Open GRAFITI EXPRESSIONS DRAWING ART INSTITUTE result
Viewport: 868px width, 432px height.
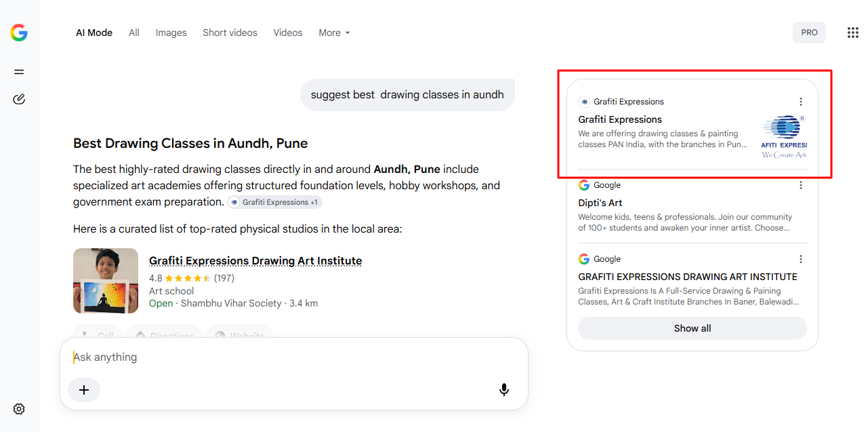pyautogui.click(x=688, y=277)
